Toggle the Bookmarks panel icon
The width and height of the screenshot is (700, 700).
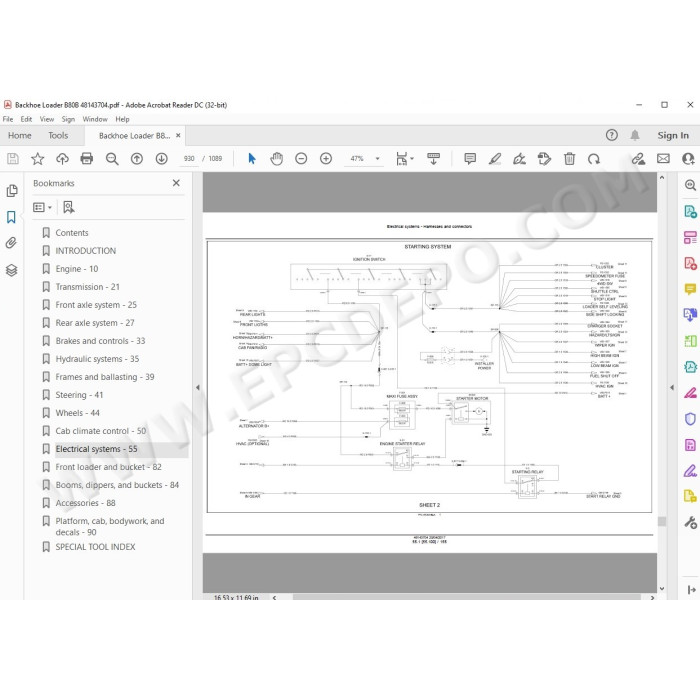(x=11, y=217)
